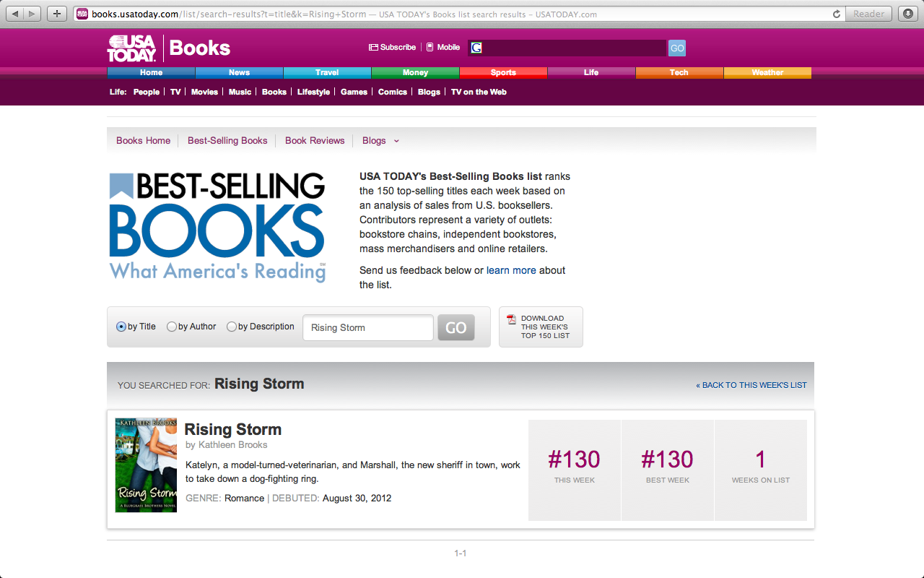Image resolution: width=924 pixels, height=578 pixels.
Task: Go back to this week's list
Action: tap(751, 385)
